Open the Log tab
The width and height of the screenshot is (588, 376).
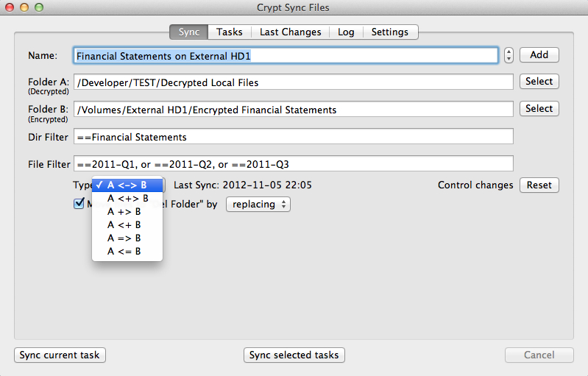(x=346, y=32)
